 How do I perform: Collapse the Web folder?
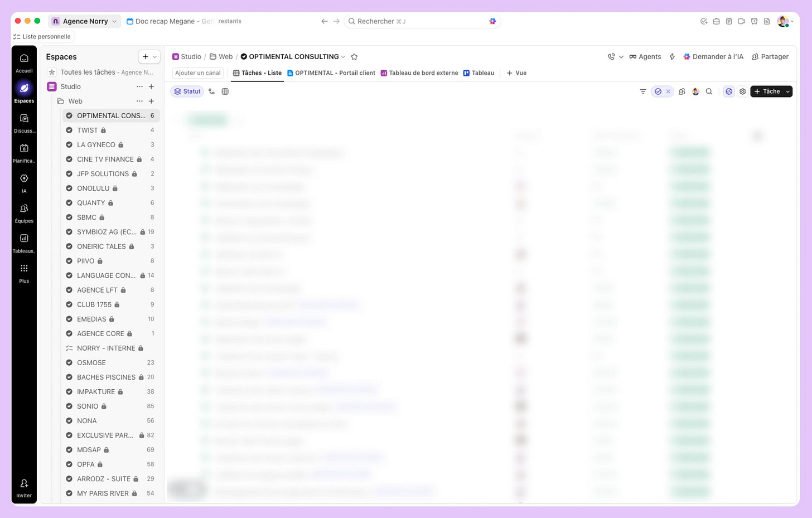point(61,101)
